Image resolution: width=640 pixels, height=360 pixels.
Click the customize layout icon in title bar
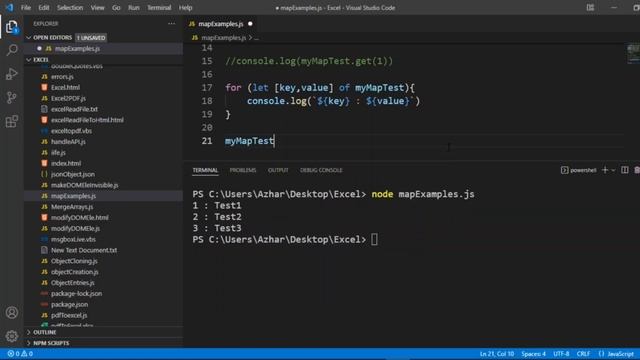pos(590,8)
